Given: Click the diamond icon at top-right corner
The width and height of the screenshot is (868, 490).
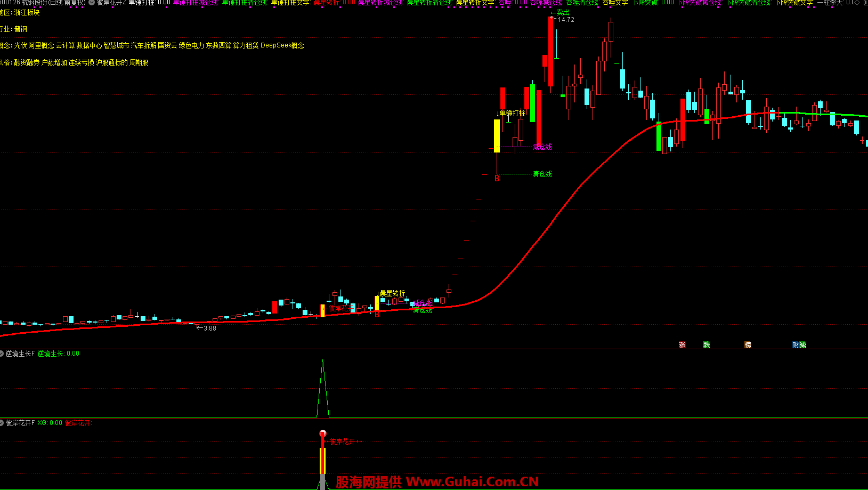Looking at the screenshot, I should click(857, 3).
